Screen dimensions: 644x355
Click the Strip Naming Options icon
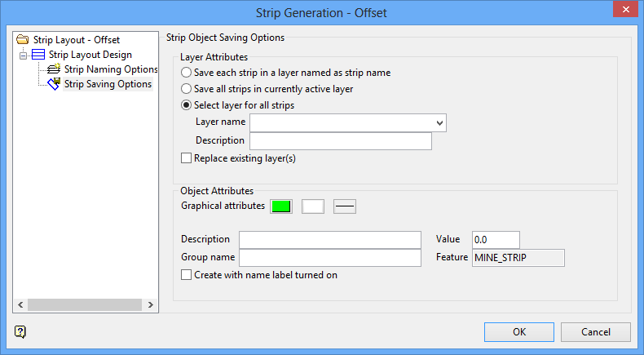click(x=55, y=70)
